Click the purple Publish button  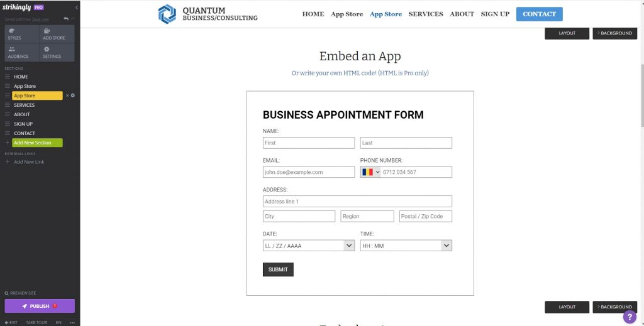[x=40, y=306]
